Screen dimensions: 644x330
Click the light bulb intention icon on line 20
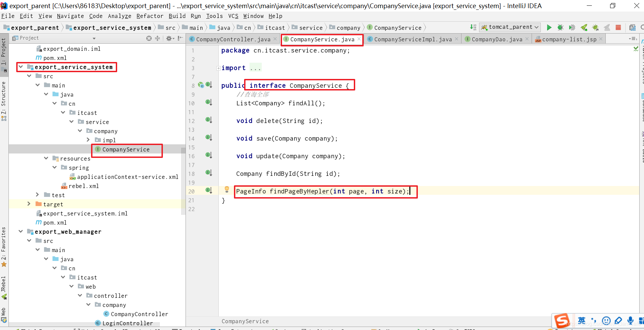coord(227,189)
